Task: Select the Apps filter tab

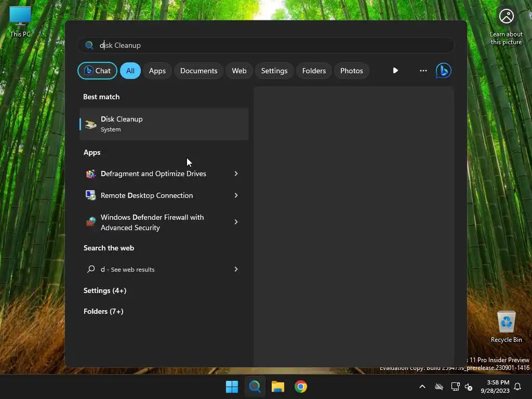Action: pyautogui.click(x=157, y=71)
